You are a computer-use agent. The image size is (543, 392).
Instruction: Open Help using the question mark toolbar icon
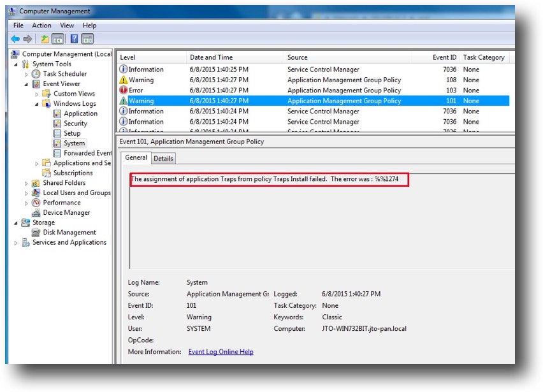click(73, 38)
